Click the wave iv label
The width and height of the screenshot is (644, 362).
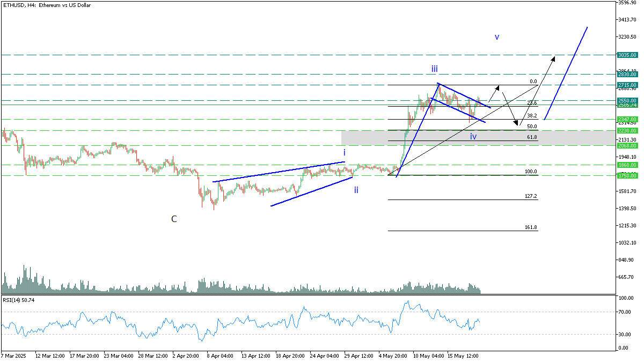[x=473, y=137]
